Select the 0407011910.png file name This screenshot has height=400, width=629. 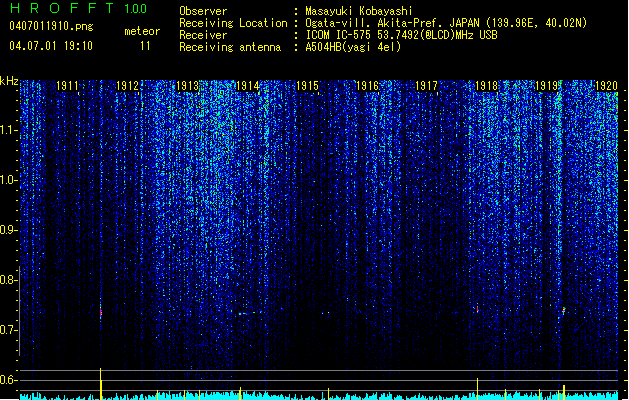51,26
